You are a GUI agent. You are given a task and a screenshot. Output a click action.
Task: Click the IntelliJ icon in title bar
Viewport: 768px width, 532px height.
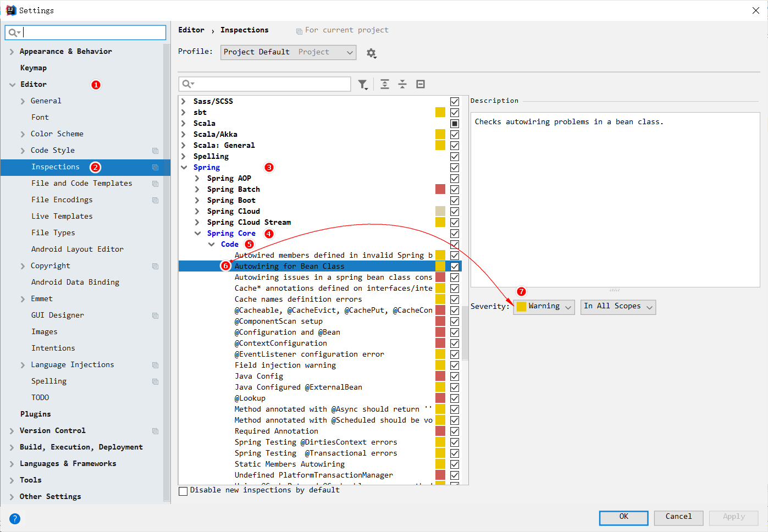tap(10, 10)
